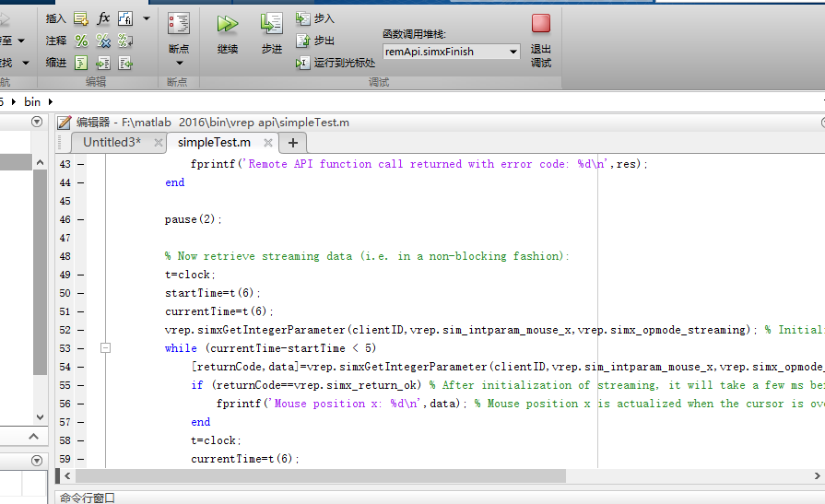Set a breakpoint at line 50
The height and width of the screenshot is (504, 825).
(80, 293)
